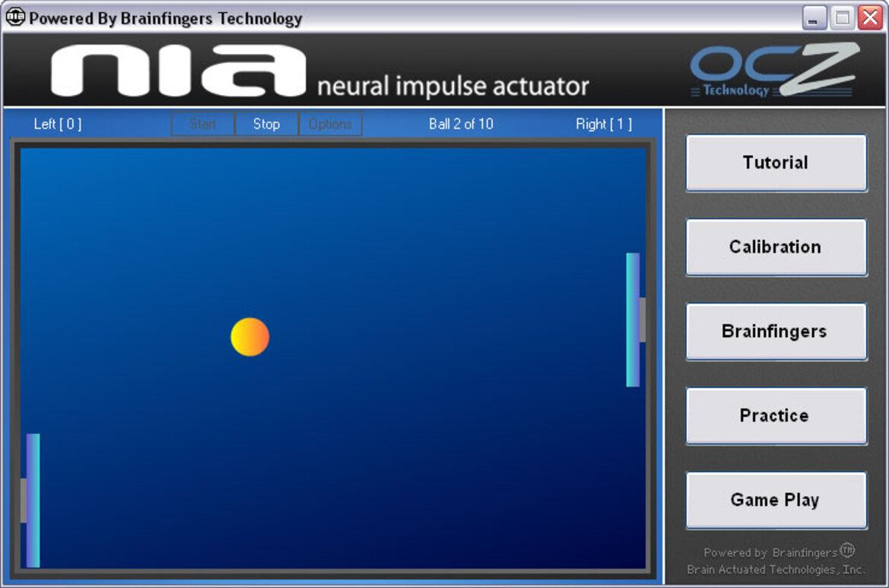
Task: Click the 'Right [ 1 ]' score text
Action: [x=604, y=124]
